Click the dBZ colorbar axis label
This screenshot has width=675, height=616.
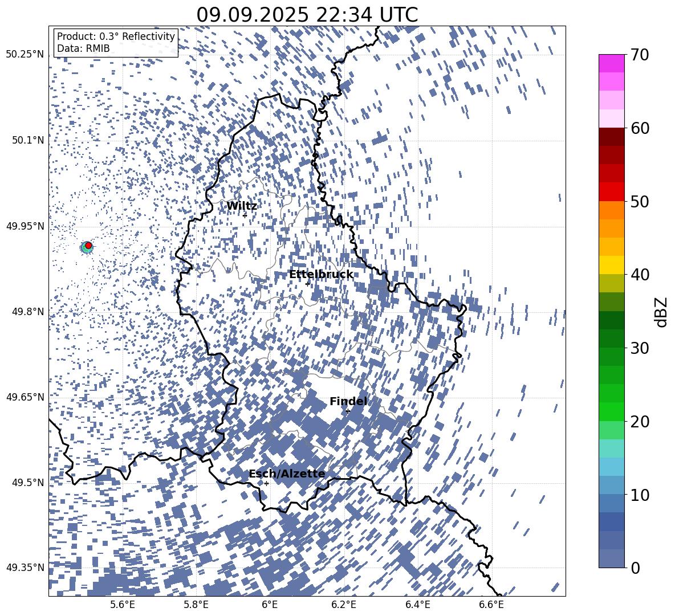pos(662,312)
